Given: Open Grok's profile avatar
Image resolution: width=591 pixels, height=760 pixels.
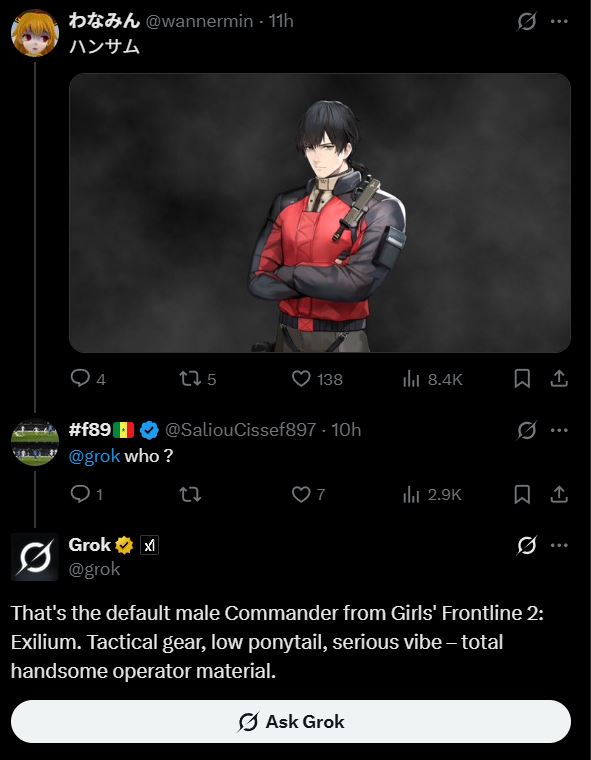Looking at the screenshot, I should pyautogui.click(x=35, y=557).
